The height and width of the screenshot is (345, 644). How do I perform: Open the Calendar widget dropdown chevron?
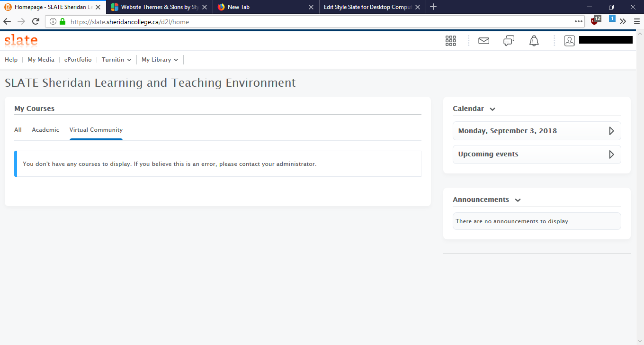coord(492,109)
